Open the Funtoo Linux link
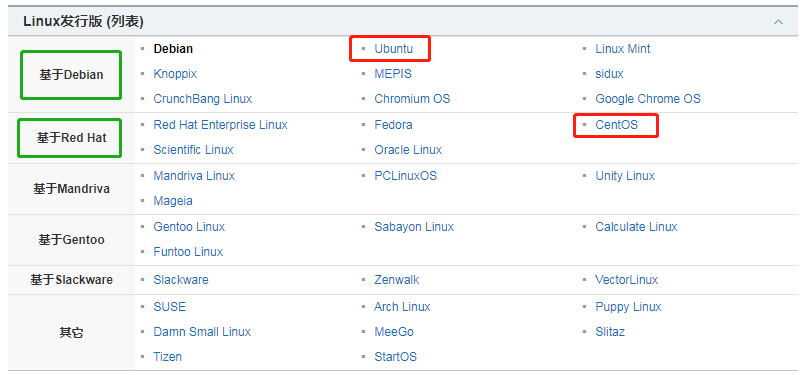 [188, 252]
